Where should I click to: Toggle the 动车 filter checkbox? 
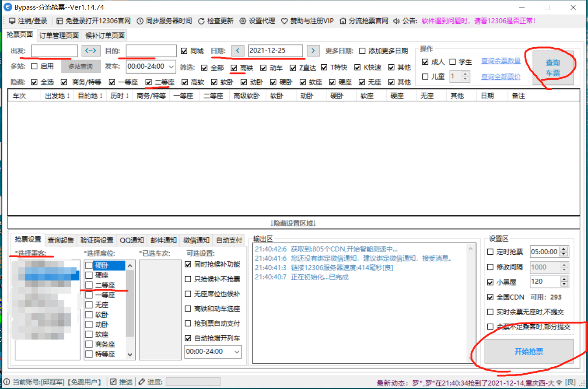263,68
